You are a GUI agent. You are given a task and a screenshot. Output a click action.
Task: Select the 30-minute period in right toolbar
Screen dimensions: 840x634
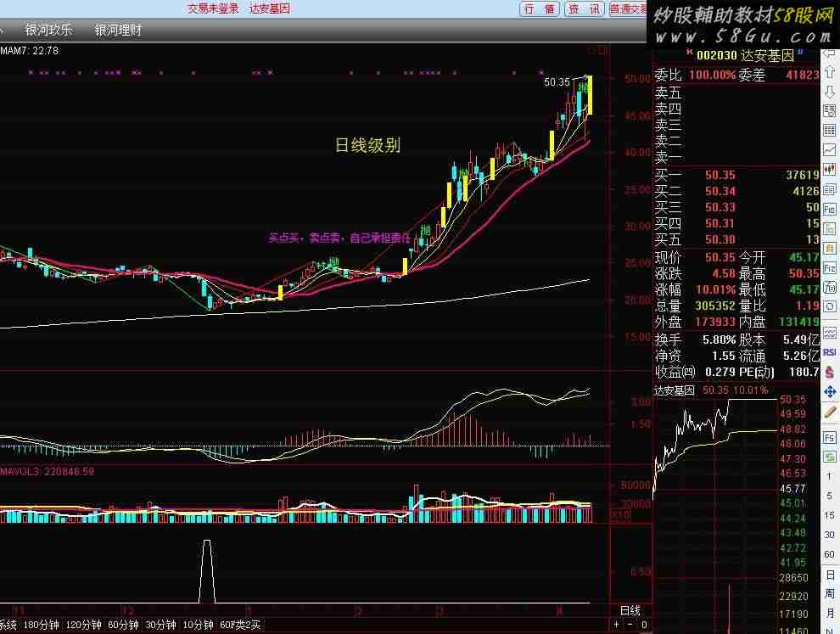[x=829, y=535]
